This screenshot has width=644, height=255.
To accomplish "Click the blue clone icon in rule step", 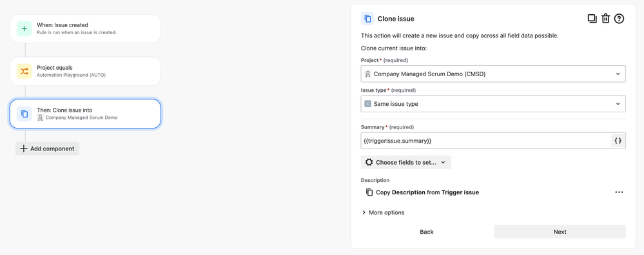I will pyautogui.click(x=24, y=114).
